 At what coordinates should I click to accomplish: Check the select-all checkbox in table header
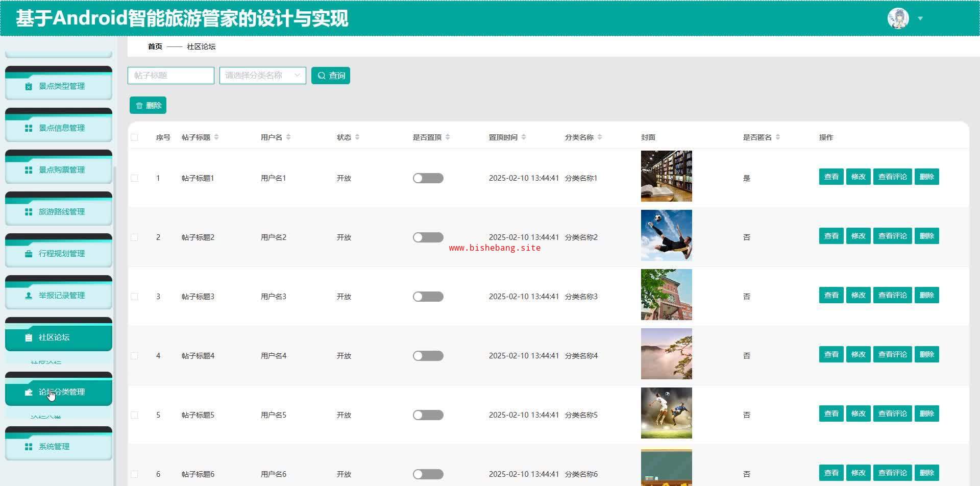(134, 137)
